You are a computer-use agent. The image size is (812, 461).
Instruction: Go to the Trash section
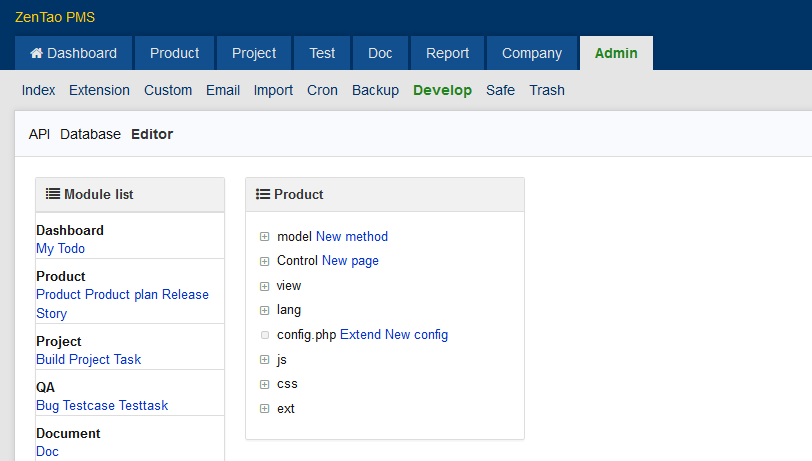coord(547,90)
